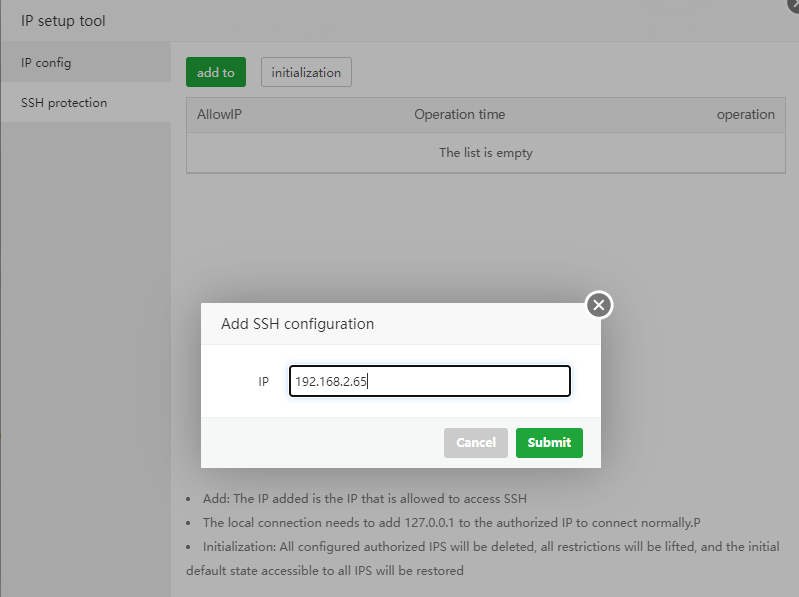Click the IP setup tool title
Image resolution: width=799 pixels, height=597 pixels.
63,21
